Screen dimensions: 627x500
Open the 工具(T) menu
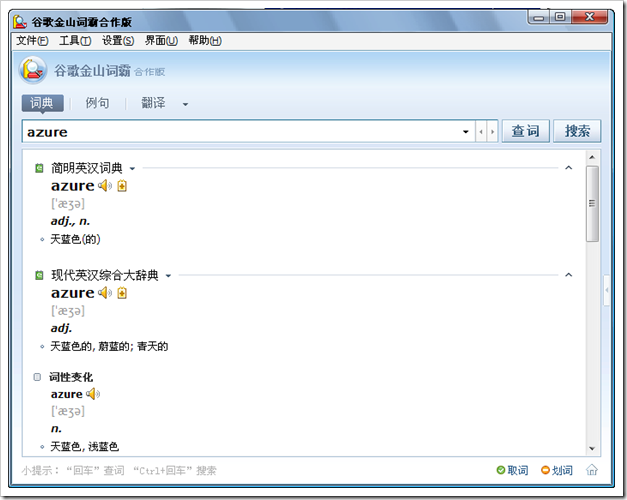(75, 40)
